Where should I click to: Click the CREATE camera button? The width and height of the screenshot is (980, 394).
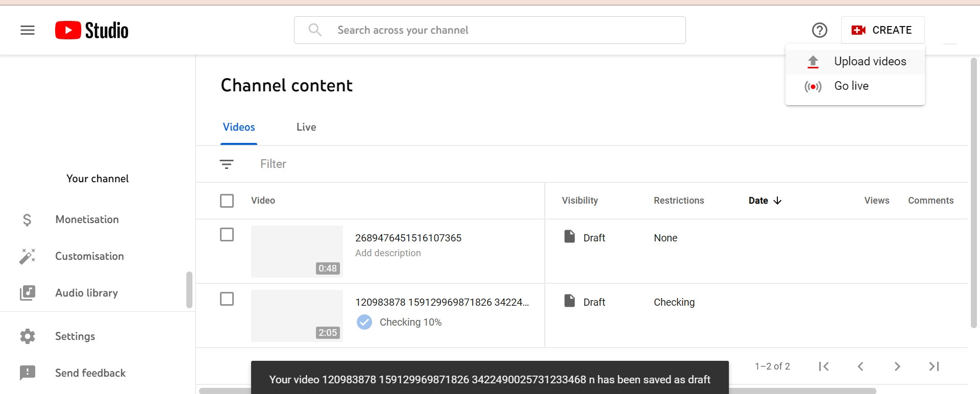883,30
